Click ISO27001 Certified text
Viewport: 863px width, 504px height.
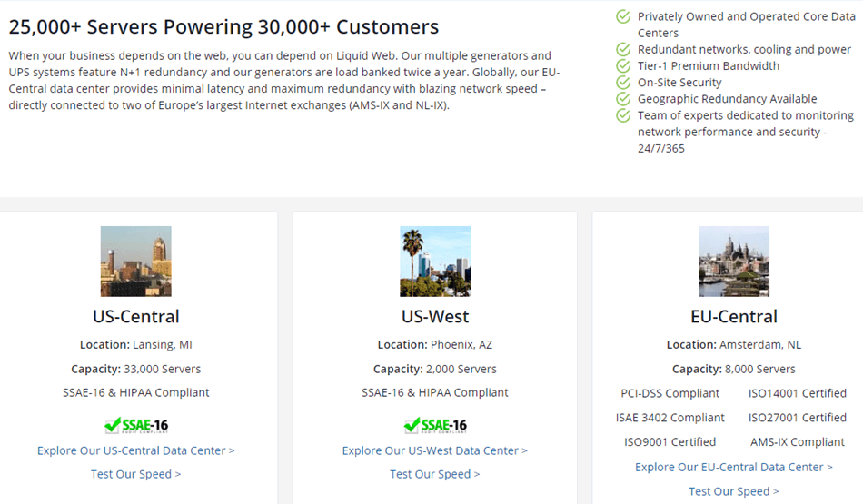(797, 418)
